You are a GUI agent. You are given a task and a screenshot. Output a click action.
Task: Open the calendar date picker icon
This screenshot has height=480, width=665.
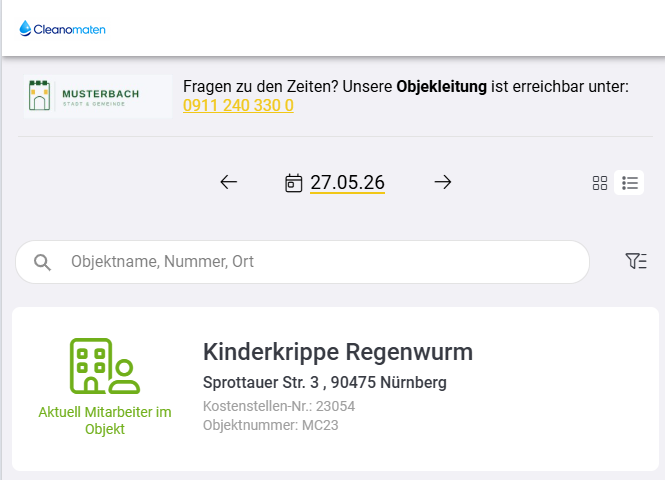point(293,183)
